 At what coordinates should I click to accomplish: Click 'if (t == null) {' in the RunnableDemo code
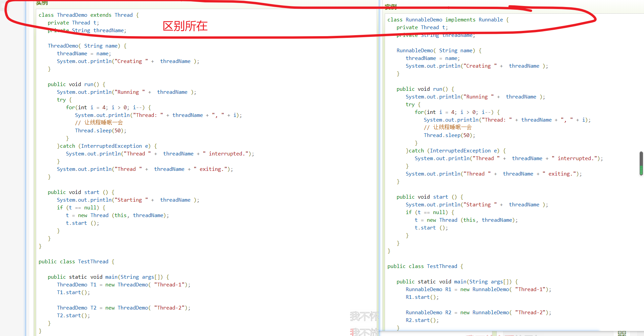430,212
